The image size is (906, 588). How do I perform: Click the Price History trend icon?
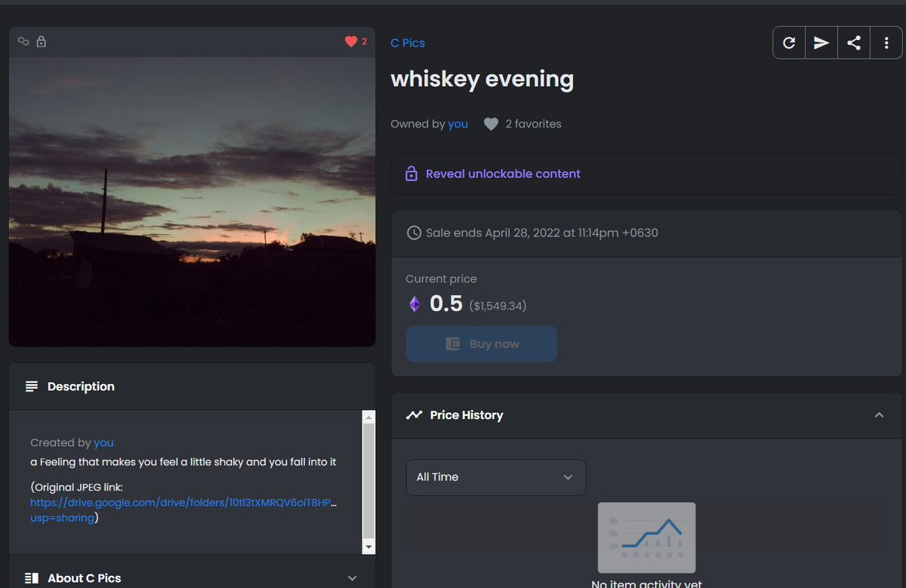414,415
